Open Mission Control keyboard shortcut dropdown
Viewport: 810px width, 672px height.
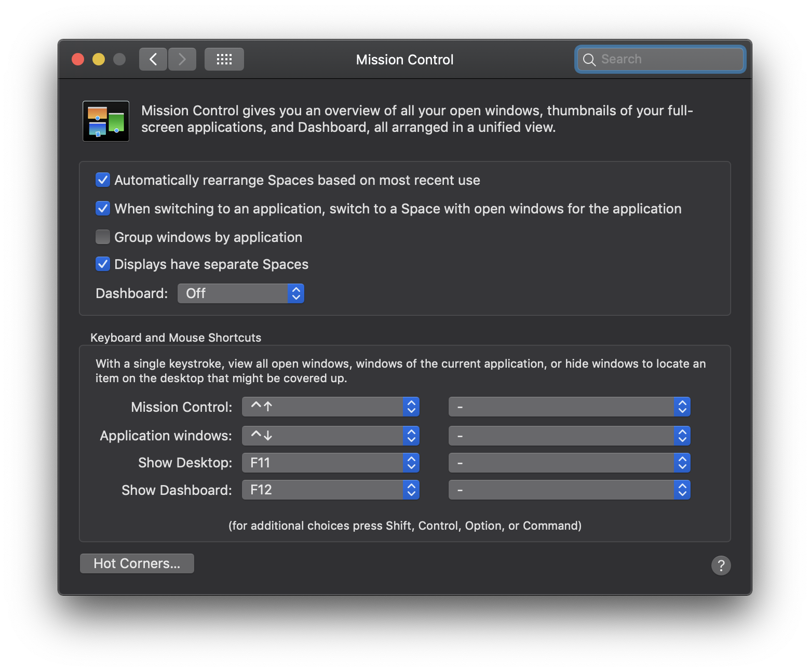click(331, 407)
